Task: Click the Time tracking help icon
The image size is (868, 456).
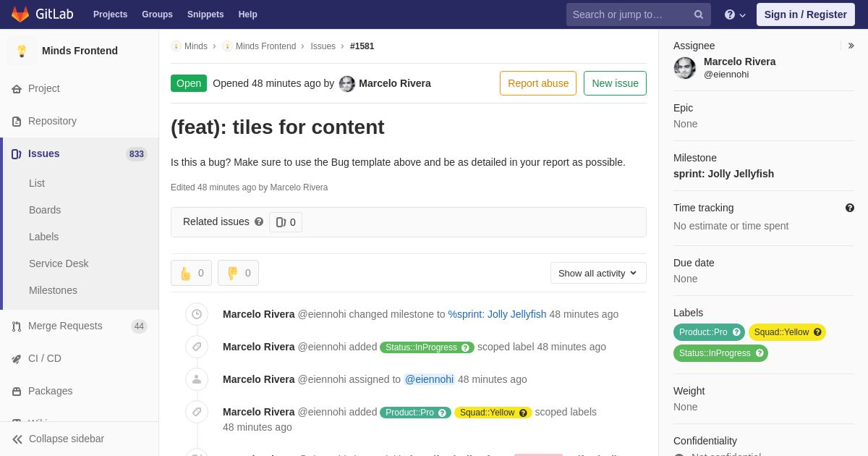Action: point(850,208)
